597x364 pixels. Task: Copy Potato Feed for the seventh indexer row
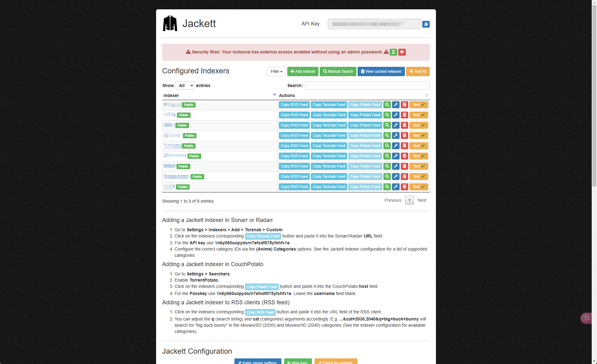point(365,166)
